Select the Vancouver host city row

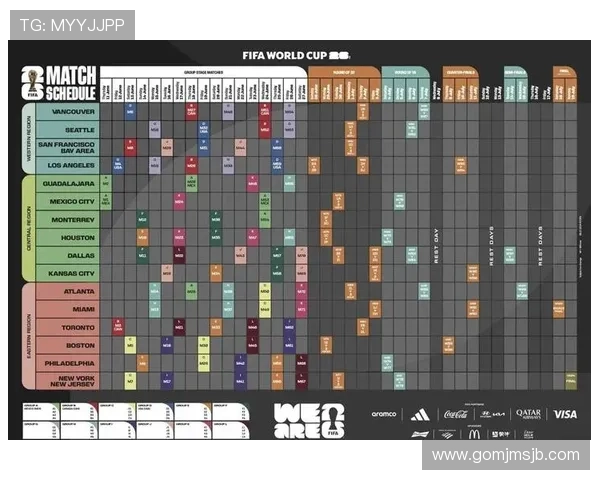pyautogui.click(x=72, y=111)
